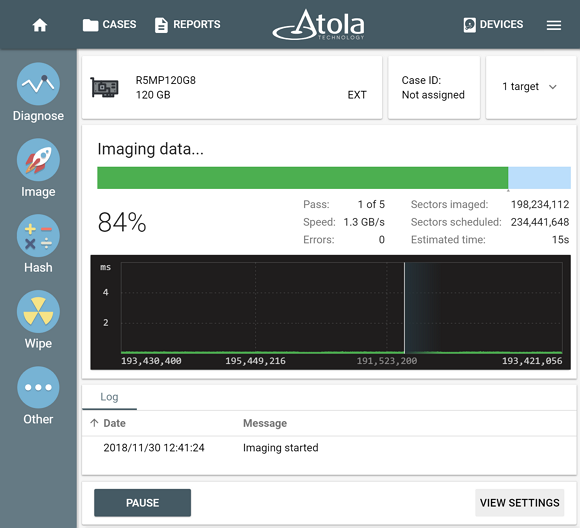Open View Settings
The width and height of the screenshot is (580, 528).
coord(519,503)
